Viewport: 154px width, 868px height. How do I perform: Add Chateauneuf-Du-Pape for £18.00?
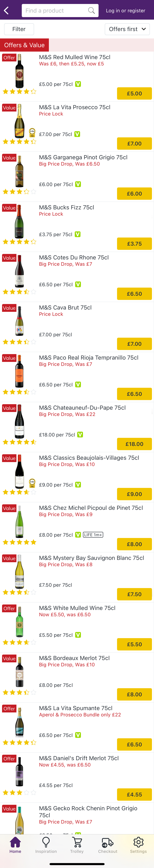(x=134, y=444)
